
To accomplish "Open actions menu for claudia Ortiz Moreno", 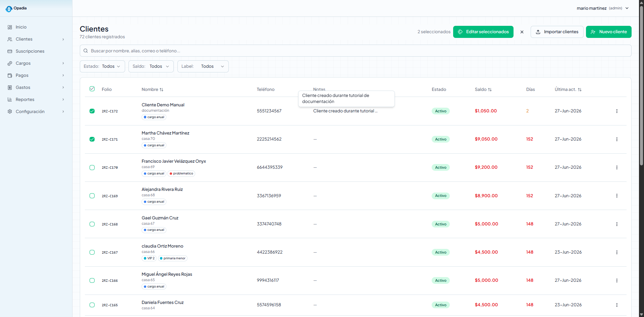I will (617, 252).
